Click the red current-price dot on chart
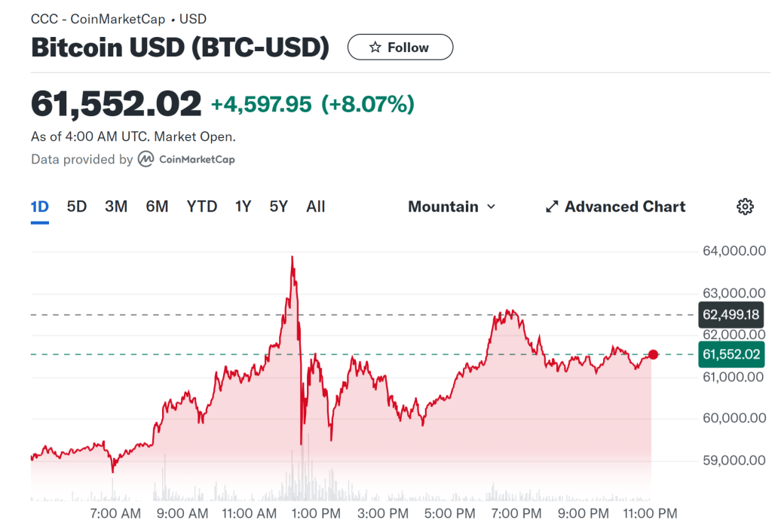The height and width of the screenshot is (532, 772). 653,354
